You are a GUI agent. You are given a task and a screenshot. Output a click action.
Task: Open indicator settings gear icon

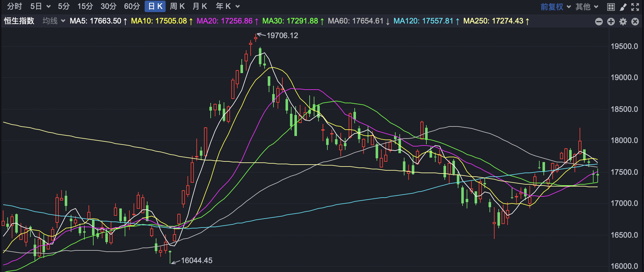pyautogui.click(x=623, y=21)
